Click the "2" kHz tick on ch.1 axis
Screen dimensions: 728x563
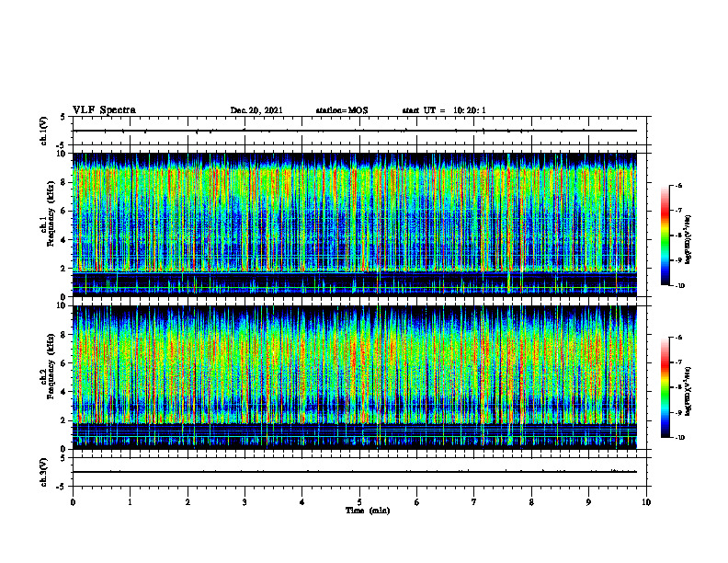(x=63, y=269)
